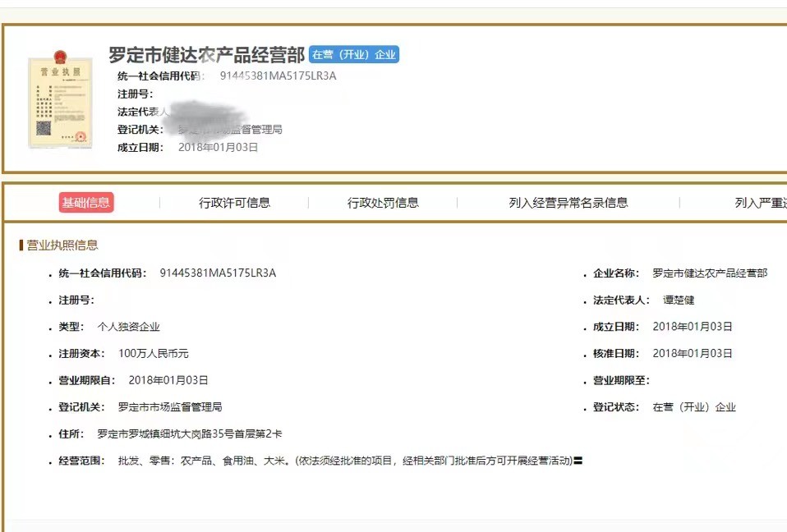Screen dimensions: 787x532
Task: Select the 基础信息 tab
Action: (85, 203)
